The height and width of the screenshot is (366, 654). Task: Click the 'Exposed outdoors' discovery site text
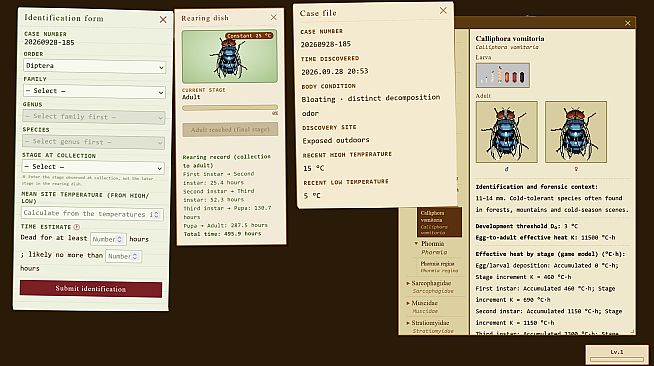(336, 140)
